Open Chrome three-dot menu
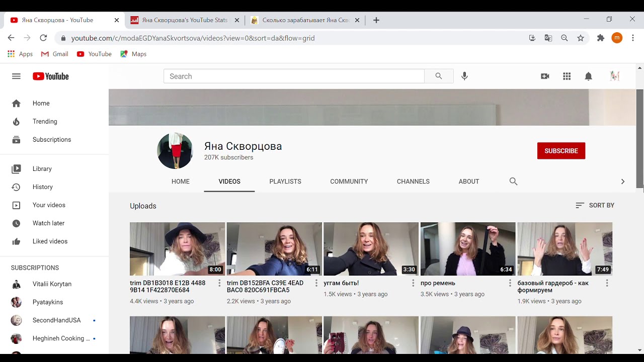 point(632,38)
